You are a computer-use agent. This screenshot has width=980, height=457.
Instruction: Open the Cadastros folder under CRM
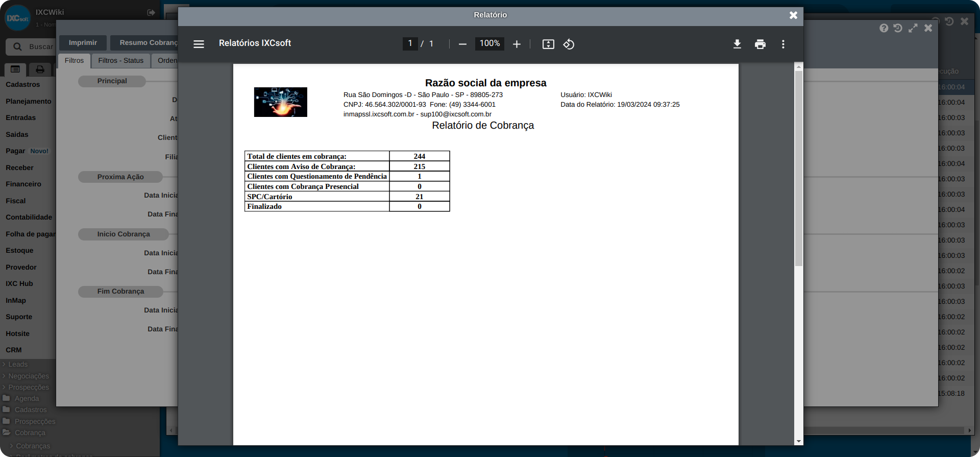point(25,410)
